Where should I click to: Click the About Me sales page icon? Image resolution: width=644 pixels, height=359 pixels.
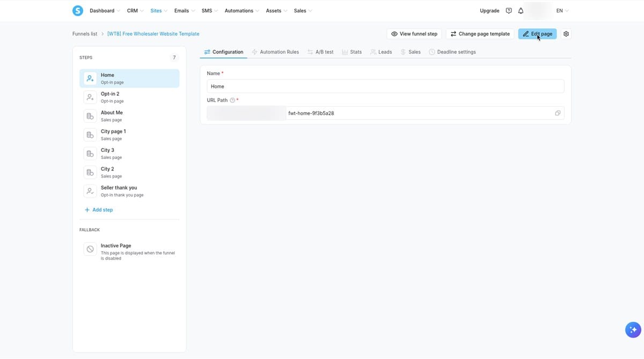coord(90,116)
